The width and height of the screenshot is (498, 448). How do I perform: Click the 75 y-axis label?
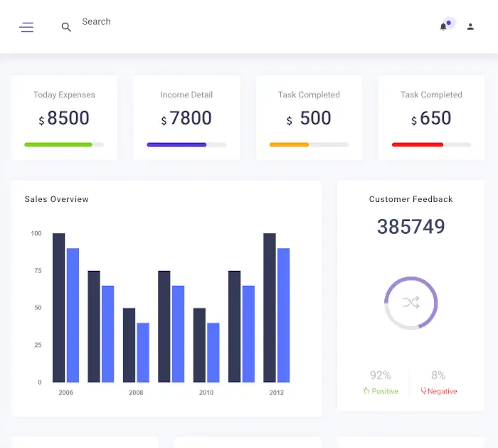pyautogui.click(x=38, y=270)
